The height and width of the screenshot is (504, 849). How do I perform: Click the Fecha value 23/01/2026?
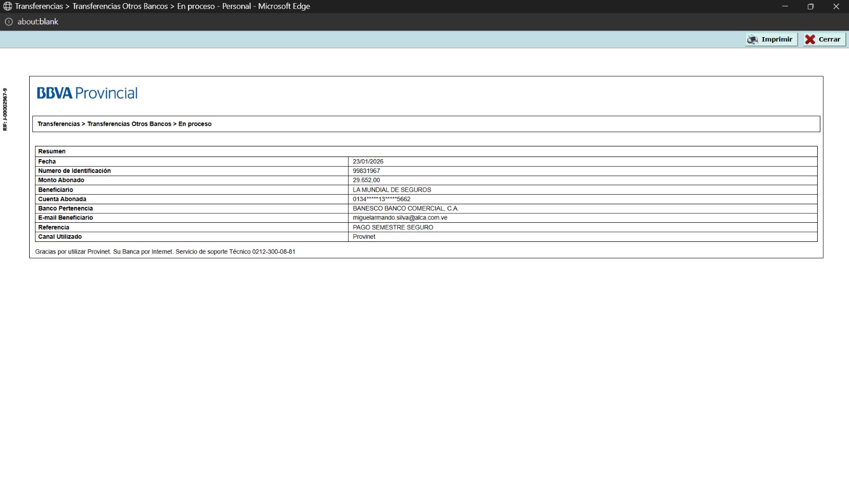click(x=368, y=162)
